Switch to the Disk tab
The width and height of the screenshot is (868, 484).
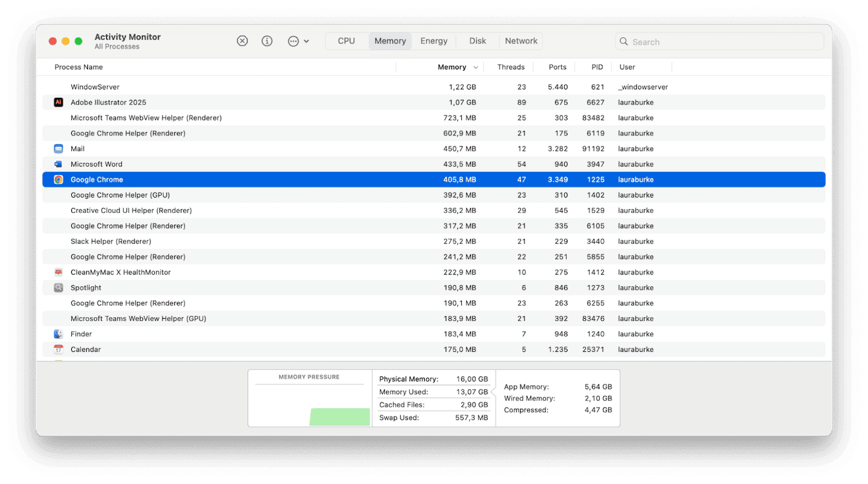point(477,40)
